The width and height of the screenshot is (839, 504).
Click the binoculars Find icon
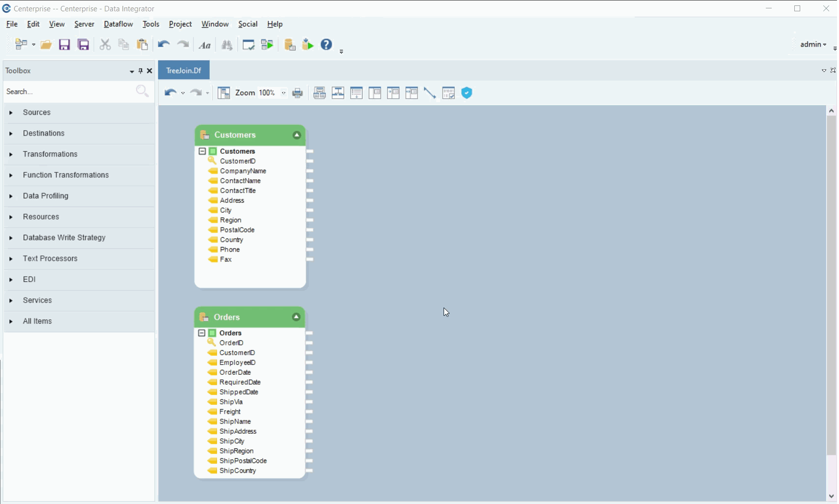coord(226,45)
